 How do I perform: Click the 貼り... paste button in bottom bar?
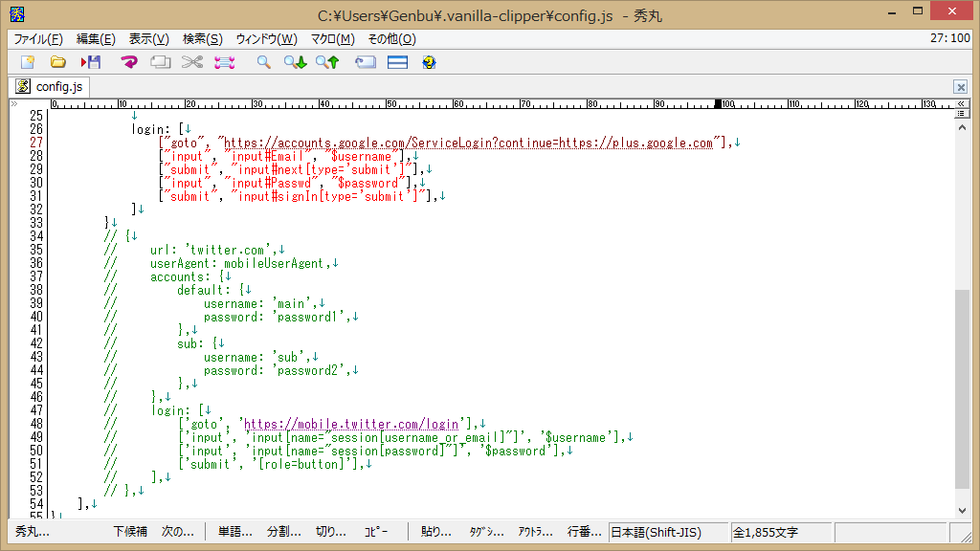(x=436, y=532)
